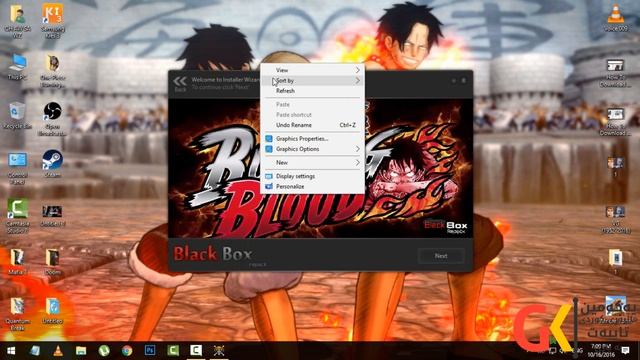Open This PC desktop icon
This screenshot has height=360, width=640.
pyautogui.click(x=18, y=67)
